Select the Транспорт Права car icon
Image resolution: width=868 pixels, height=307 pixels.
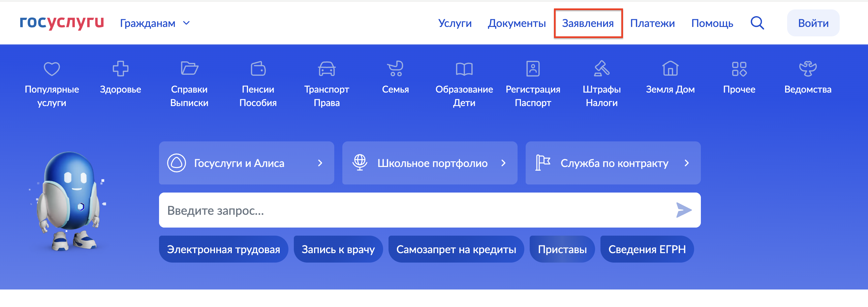[x=327, y=69]
